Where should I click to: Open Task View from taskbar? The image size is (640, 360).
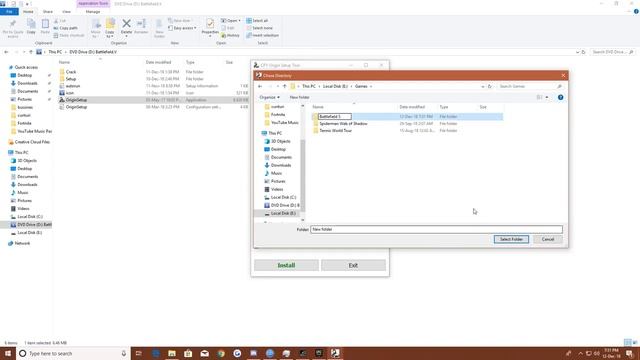[139, 353]
